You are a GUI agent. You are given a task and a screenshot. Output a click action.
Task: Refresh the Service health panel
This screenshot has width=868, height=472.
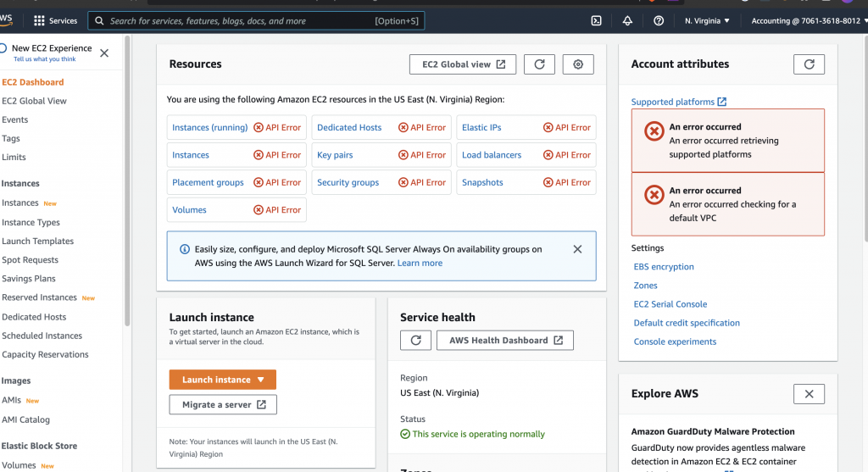pyautogui.click(x=415, y=340)
